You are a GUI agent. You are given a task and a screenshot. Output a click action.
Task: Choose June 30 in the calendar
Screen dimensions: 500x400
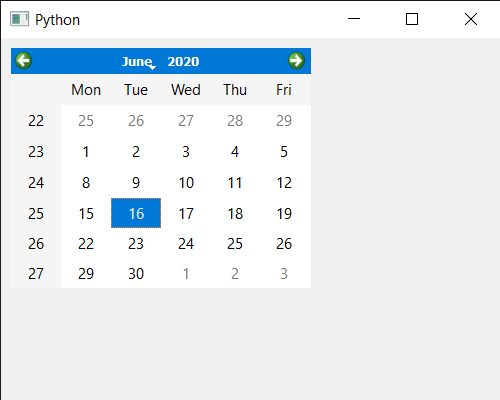tap(136, 274)
